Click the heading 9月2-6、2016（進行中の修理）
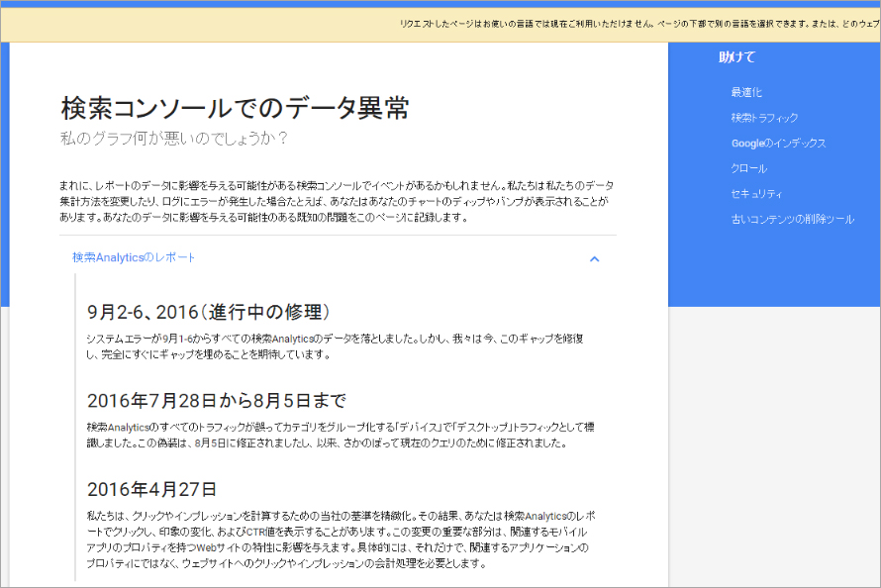The width and height of the screenshot is (881, 588). coord(209,312)
